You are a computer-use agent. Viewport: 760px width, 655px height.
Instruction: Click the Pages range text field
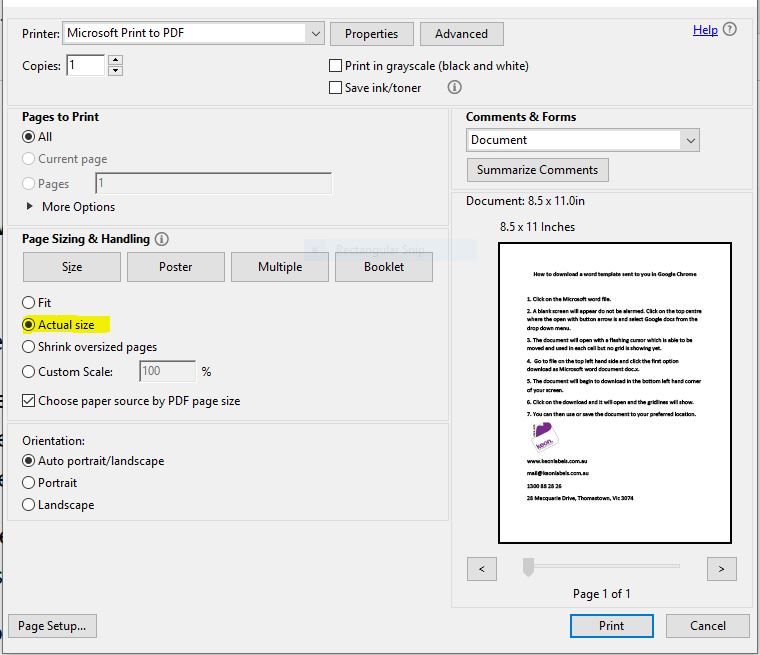coord(214,183)
